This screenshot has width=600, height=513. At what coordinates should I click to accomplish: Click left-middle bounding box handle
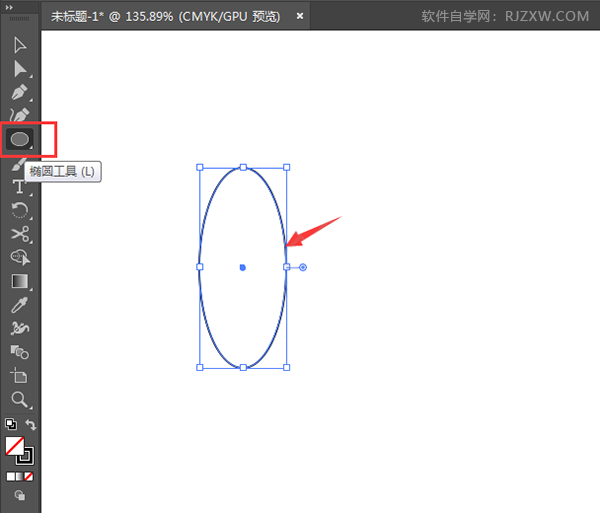tap(200, 267)
